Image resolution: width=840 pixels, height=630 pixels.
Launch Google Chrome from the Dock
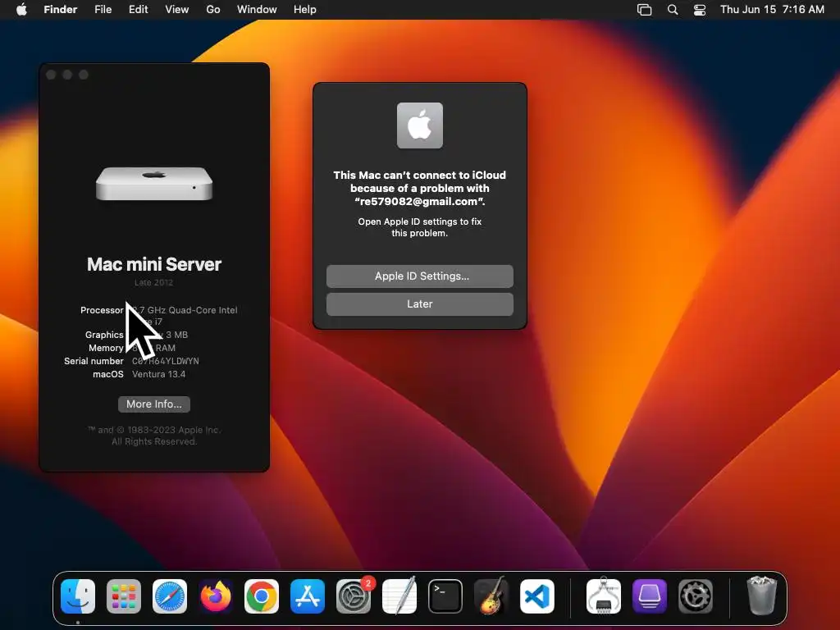262,596
